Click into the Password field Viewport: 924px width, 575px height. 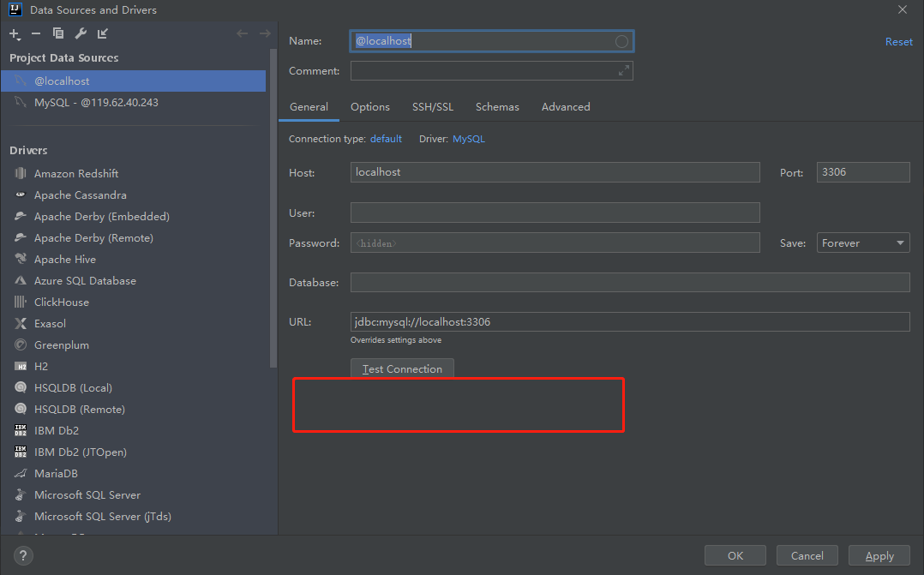[x=555, y=243]
